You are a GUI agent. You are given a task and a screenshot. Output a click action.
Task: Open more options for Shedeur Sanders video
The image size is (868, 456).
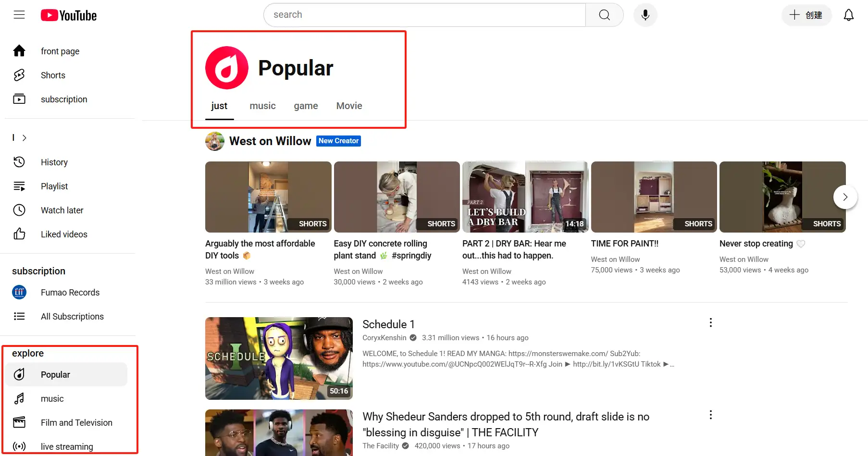coord(710,415)
